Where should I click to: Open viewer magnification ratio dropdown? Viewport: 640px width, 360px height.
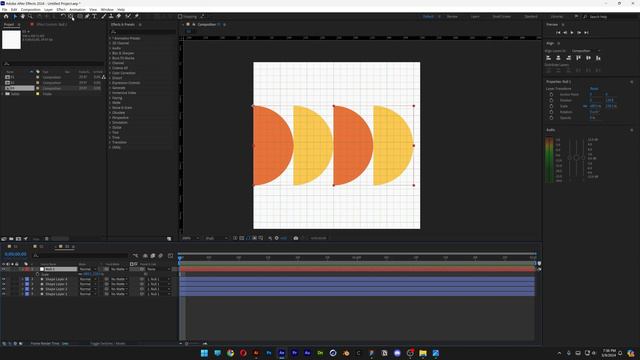191,238
